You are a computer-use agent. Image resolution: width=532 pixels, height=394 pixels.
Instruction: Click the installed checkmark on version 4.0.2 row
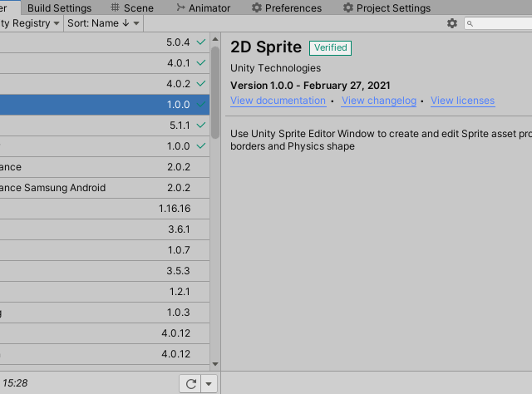pyautogui.click(x=201, y=83)
